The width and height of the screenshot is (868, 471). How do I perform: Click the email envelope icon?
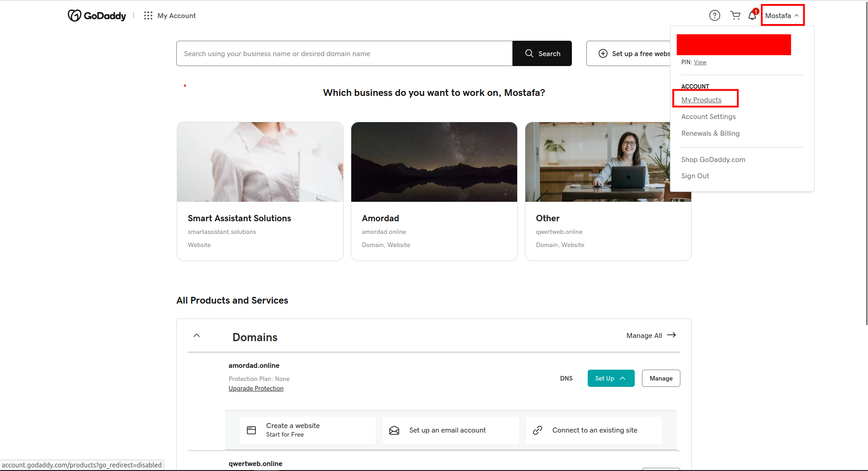click(394, 430)
